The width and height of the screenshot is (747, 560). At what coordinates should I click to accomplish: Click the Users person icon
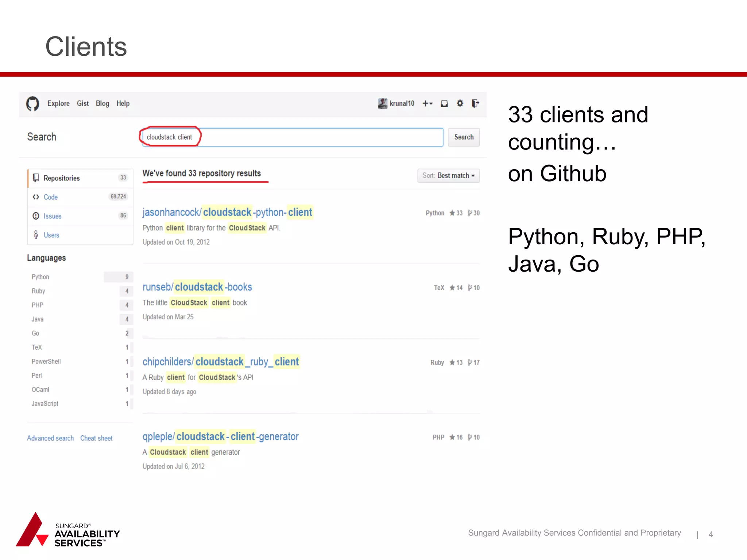coord(36,235)
